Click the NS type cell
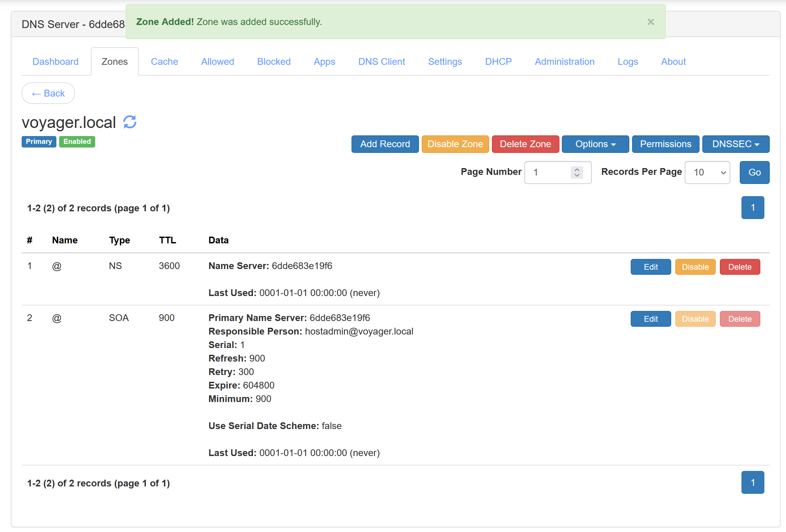The width and height of the screenshot is (786, 532). [x=115, y=266]
